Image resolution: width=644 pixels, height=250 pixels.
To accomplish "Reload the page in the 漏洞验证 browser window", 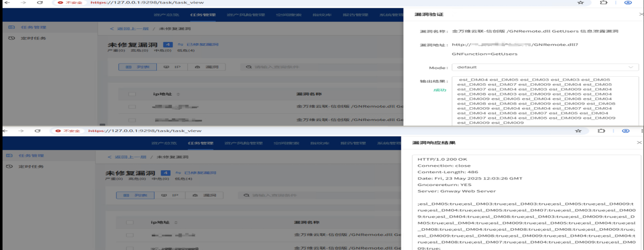I will (x=40, y=3).
